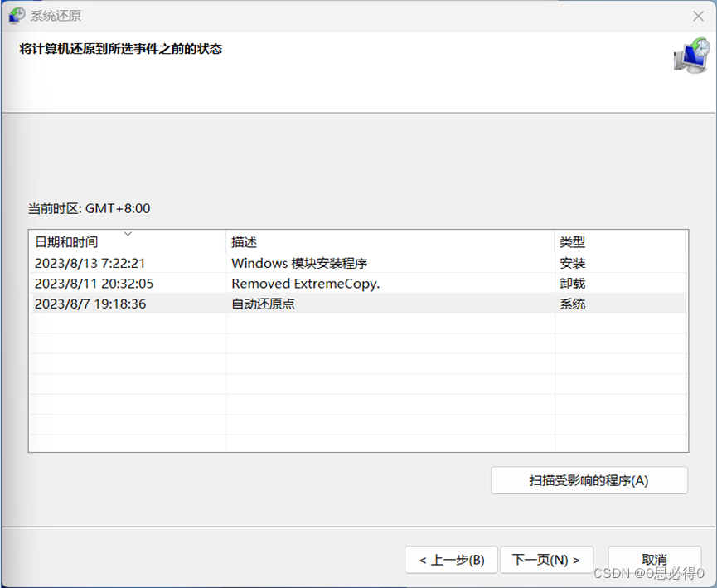717x588 pixels.
Task: Click the 系统 type cell
Action: 572,304
